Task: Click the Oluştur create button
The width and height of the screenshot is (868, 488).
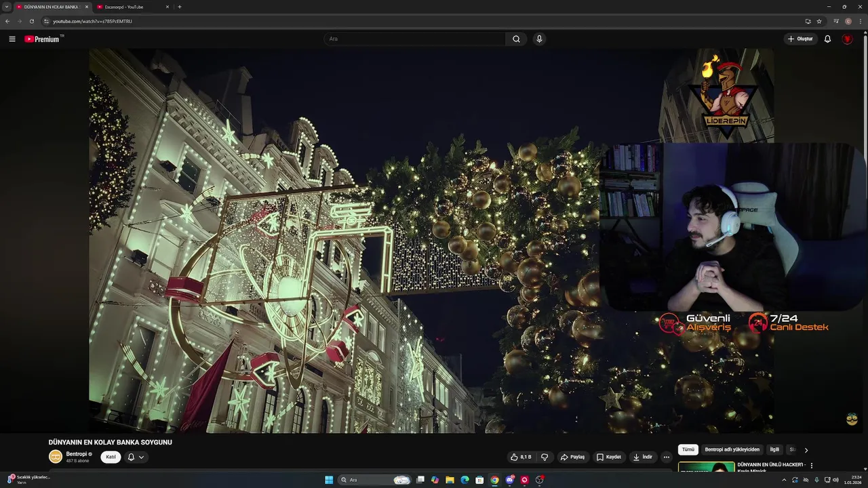Action: coord(800,39)
